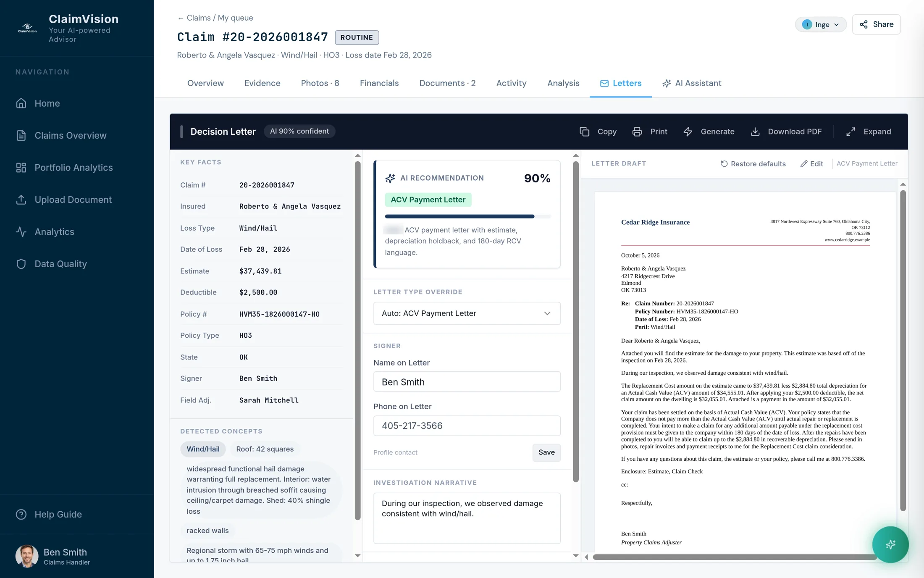The height and width of the screenshot is (578, 924).
Task: Click the ClaimVision logo
Action: pyautogui.click(x=27, y=28)
